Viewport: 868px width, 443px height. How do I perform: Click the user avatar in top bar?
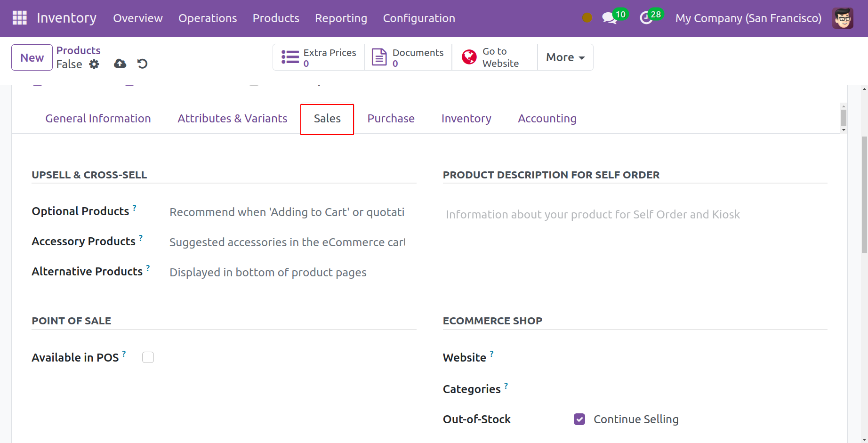[842, 18]
